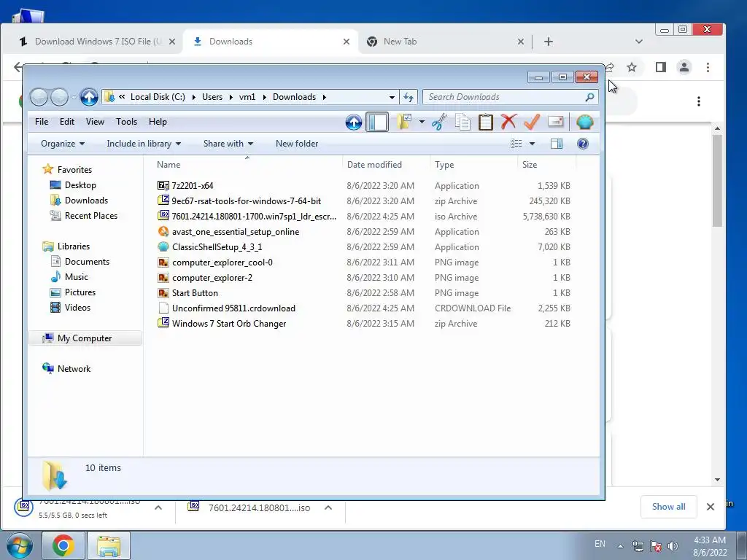Expand arrow after Local Disk (C:) breadcrumb

193,97
